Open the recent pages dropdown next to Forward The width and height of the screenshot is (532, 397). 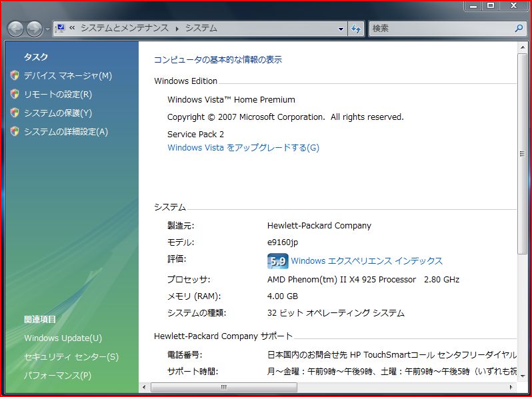tap(47, 29)
